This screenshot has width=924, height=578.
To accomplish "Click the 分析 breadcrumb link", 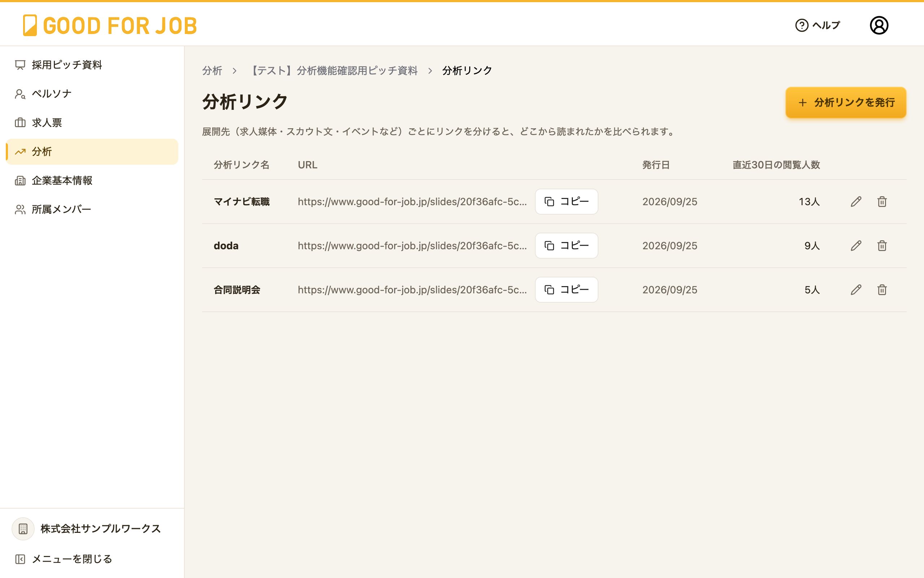I will coord(212,71).
